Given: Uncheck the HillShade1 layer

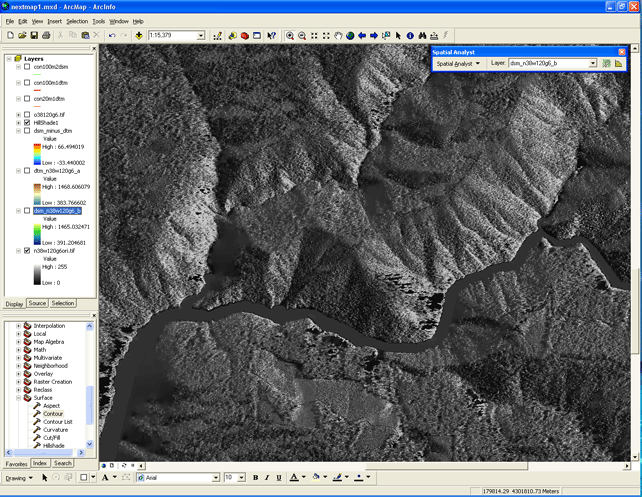Looking at the screenshot, I should pyautogui.click(x=27, y=122).
